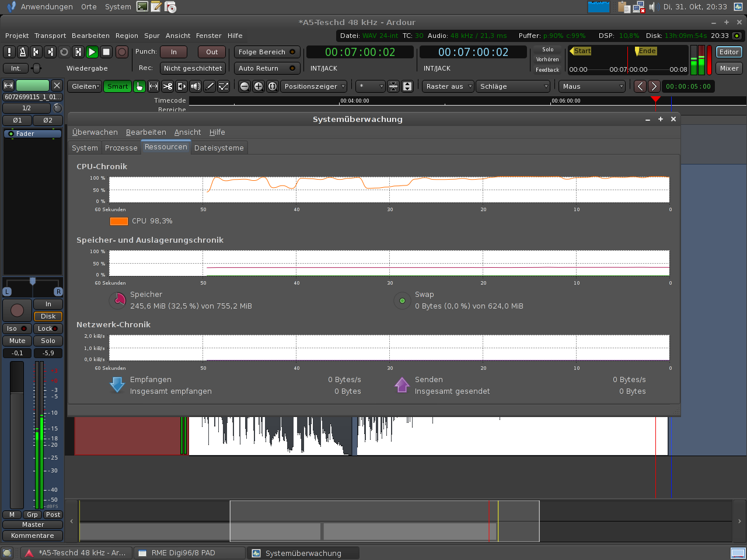This screenshot has height=560, width=747.
Task: Solo the mixer strip channel
Action: [x=48, y=341]
